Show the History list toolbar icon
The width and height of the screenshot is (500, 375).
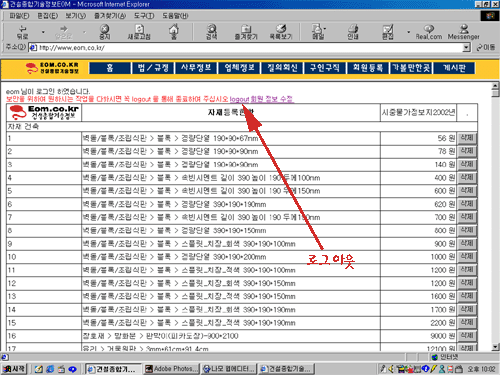click(x=281, y=32)
